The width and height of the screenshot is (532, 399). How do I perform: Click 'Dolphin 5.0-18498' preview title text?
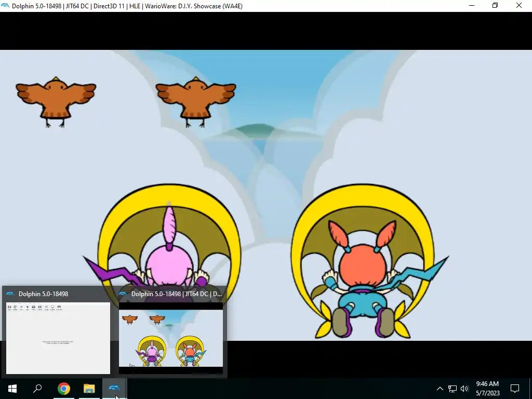[x=44, y=294]
